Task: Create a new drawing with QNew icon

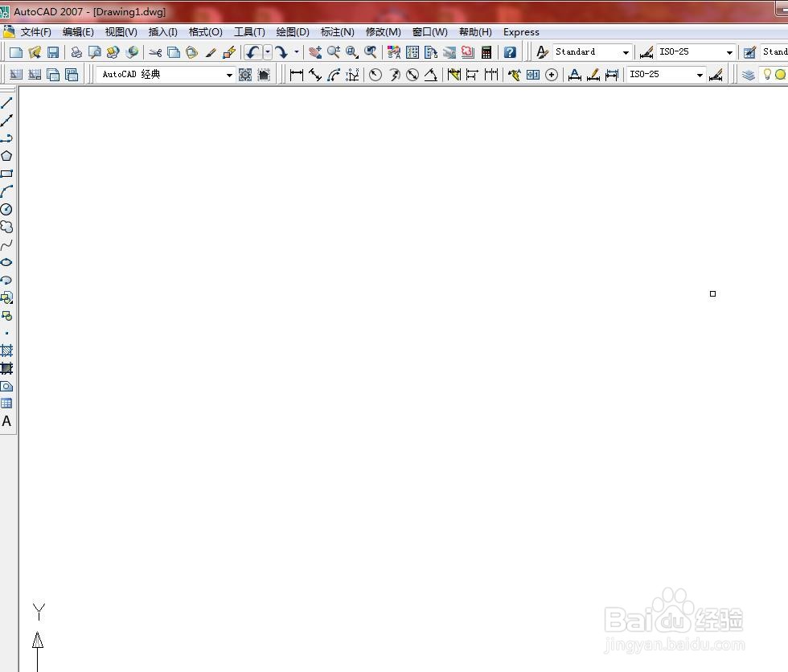Action: (x=16, y=52)
